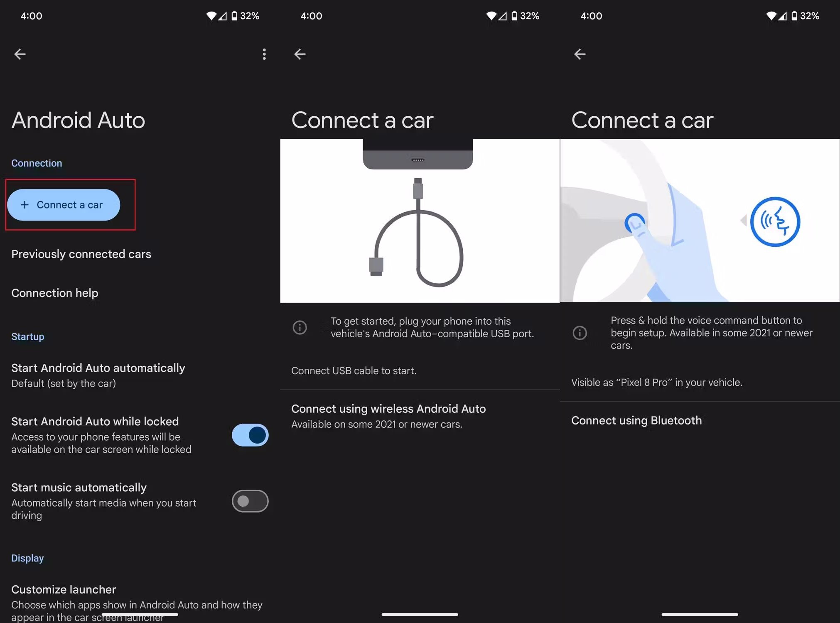Disable Start Android Auto while locked switch

tap(250, 435)
